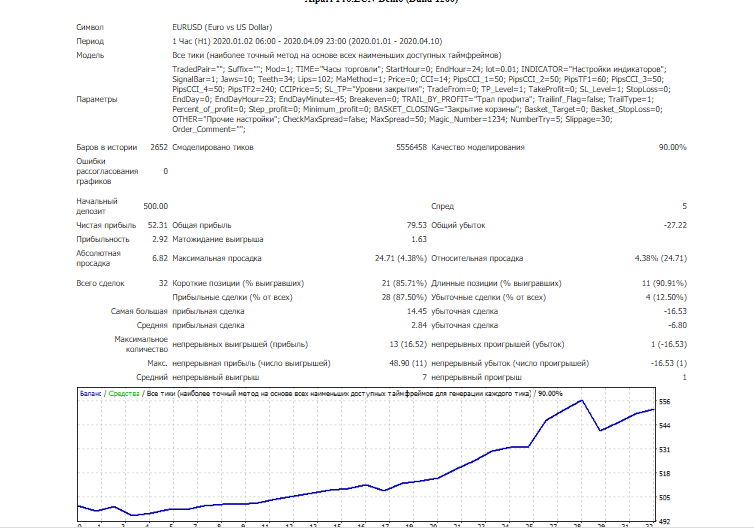Viewport: 754px width, 530px height.
Task: Select the long positions value '11 (90.91%)'
Action: click(x=664, y=283)
